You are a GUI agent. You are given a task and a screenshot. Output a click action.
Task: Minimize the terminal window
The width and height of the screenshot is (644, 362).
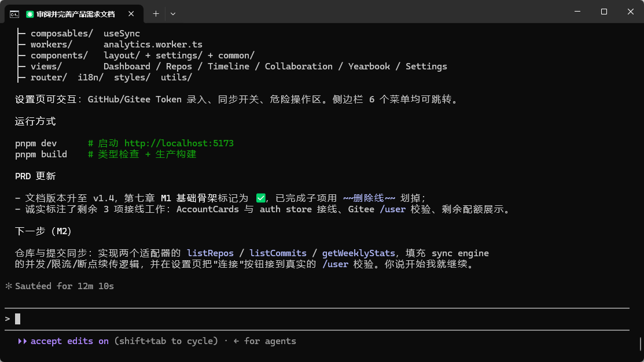coord(577,12)
